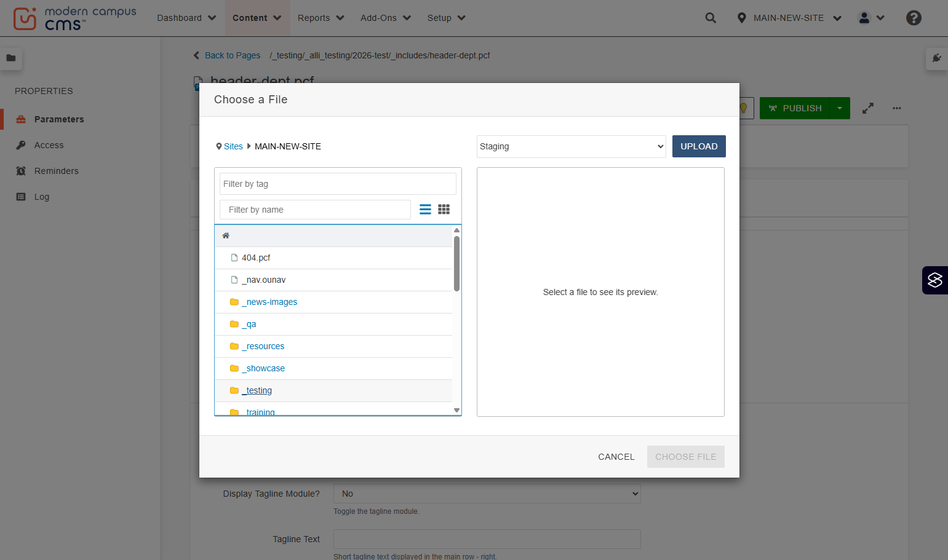Click the green PUBLISH button
This screenshot has height=560, width=948.
coord(795,108)
